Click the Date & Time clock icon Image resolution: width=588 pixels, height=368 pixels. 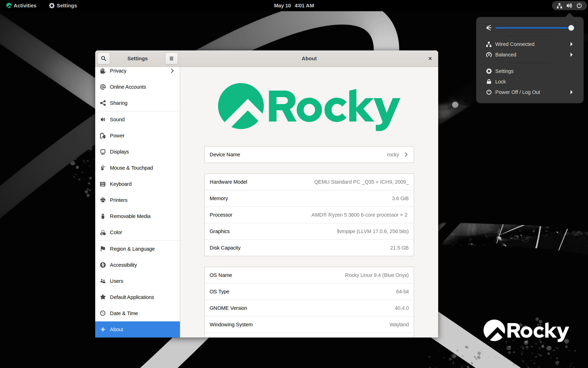[103, 313]
